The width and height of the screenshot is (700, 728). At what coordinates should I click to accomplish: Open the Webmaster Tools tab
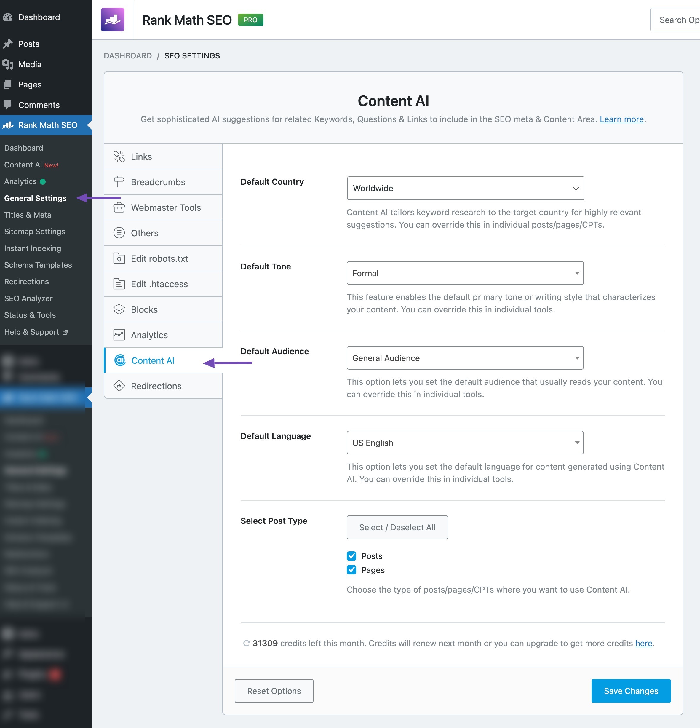(163, 207)
